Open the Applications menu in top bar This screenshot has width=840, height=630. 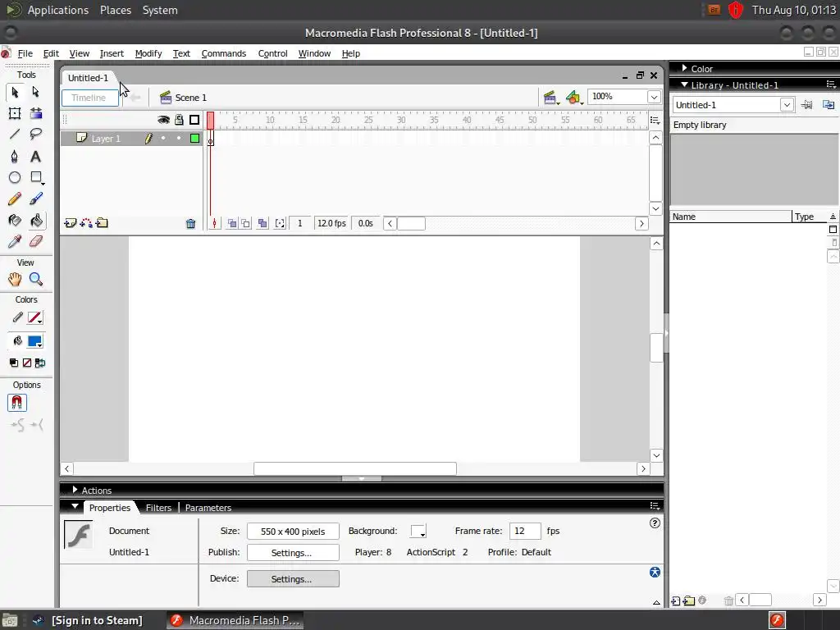coord(58,10)
